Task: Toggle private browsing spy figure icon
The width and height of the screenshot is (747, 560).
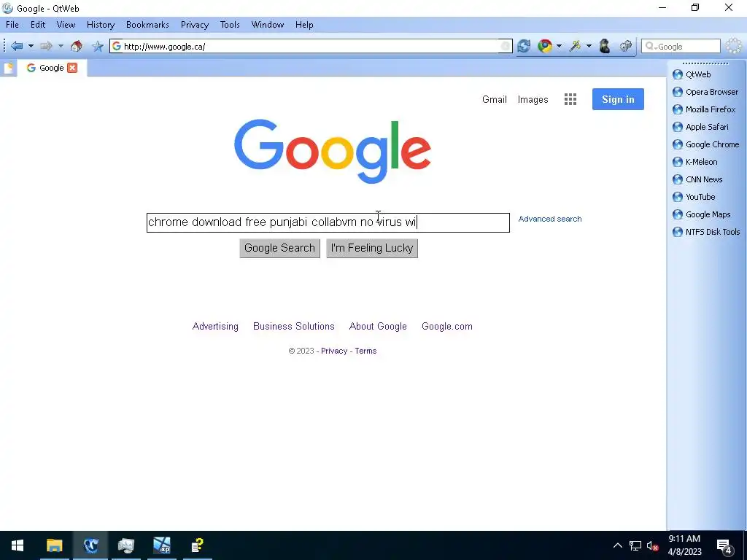Action: click(x=605, y=46)
